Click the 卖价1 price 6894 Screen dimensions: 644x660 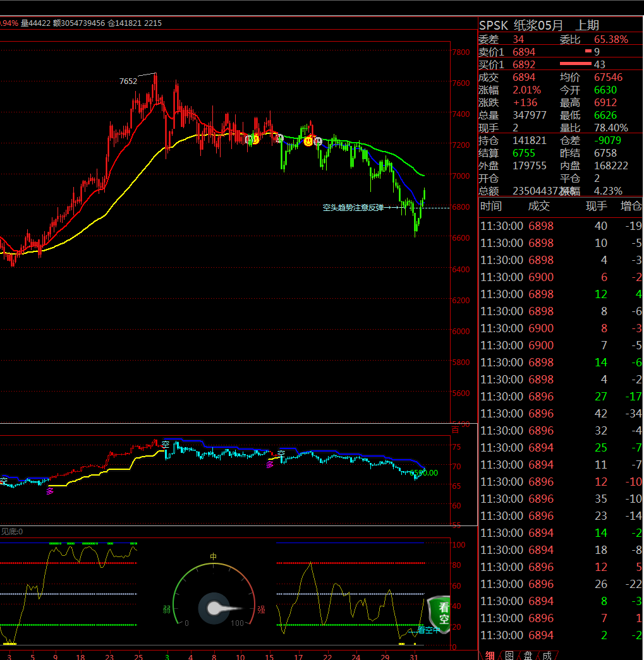tap(524, 52)
